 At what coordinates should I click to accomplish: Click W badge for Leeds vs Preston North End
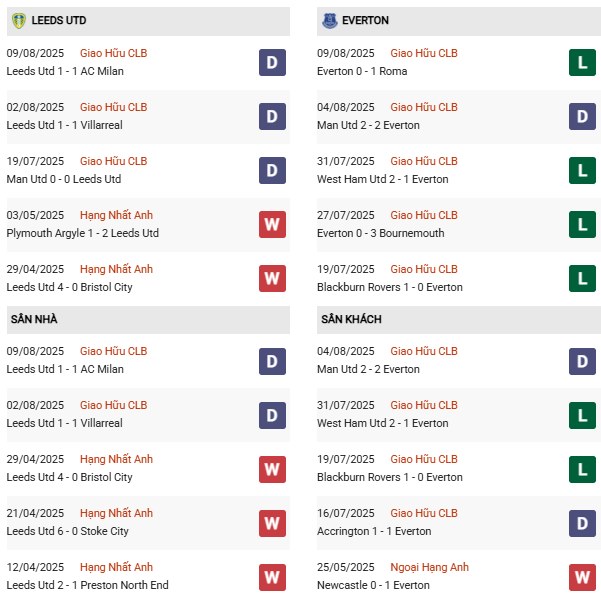click(272, 576)
